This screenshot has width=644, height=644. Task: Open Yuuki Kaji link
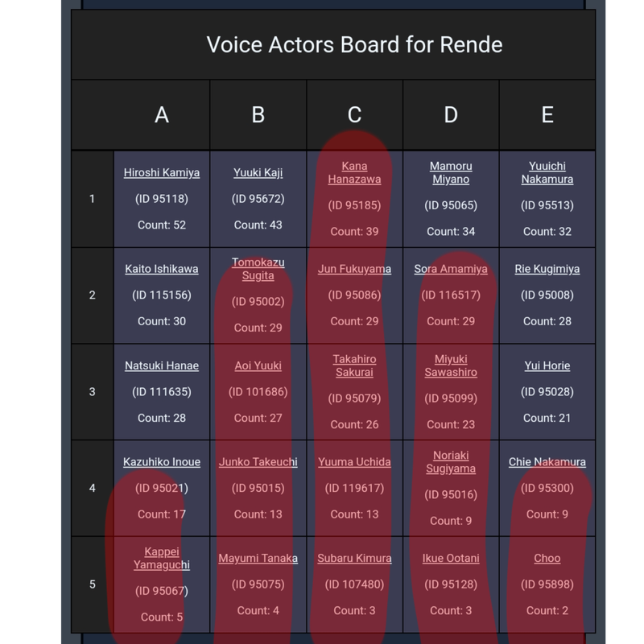click(258, 172)
